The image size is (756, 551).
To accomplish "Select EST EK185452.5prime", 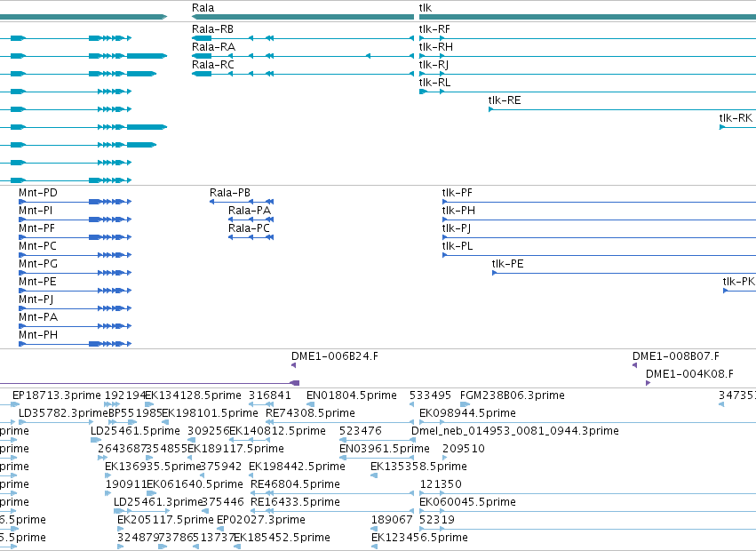I will [x=237, y=547].
